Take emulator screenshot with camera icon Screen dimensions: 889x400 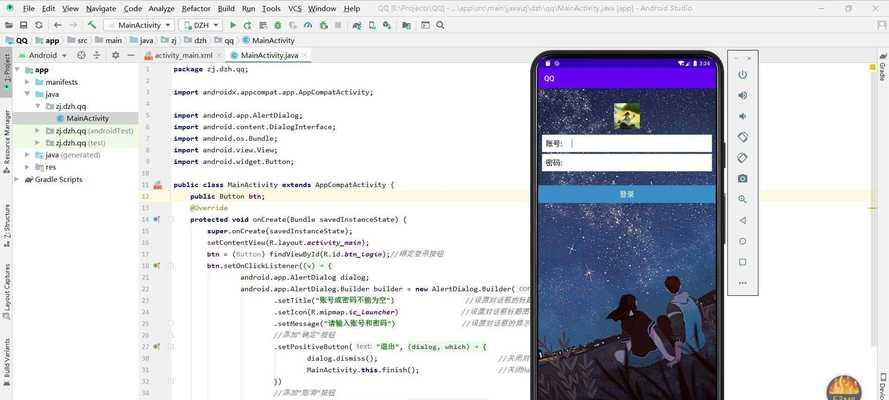pos(742,178)
